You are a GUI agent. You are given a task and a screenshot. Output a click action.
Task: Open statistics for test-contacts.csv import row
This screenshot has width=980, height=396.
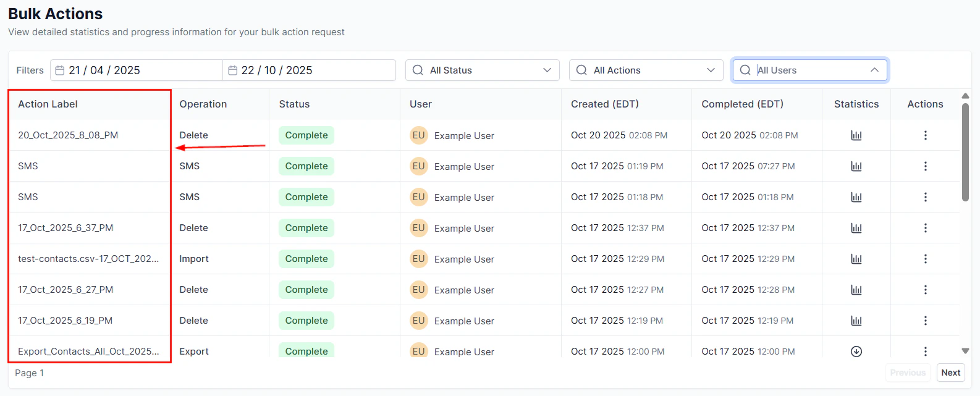856,259
